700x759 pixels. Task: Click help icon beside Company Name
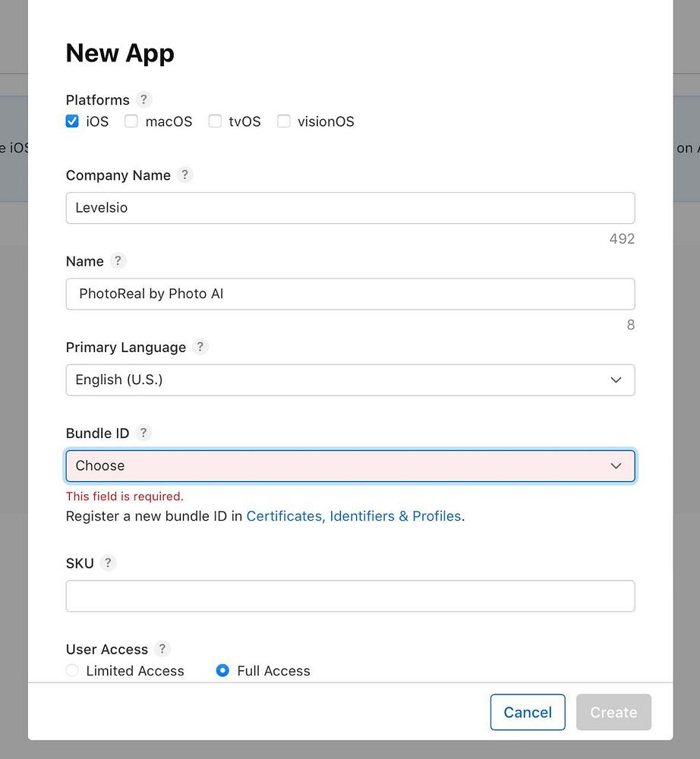tap(184, 175)
